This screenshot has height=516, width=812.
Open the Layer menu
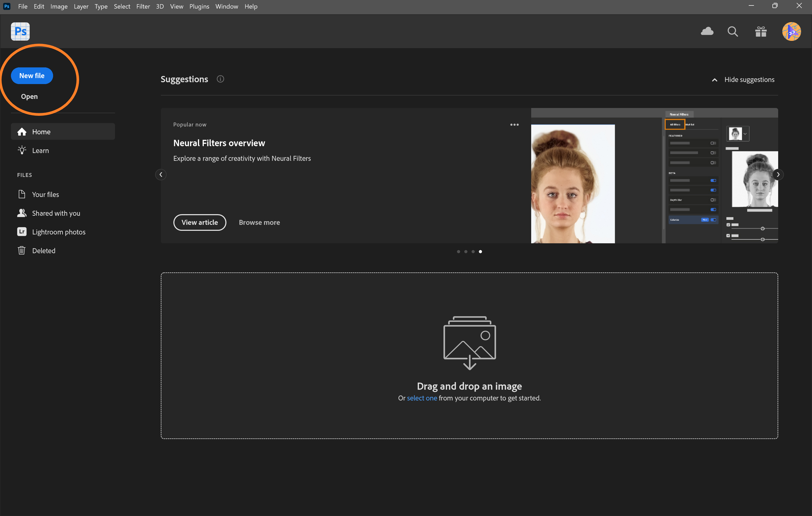pyautogui.click(x=81, y=7)
